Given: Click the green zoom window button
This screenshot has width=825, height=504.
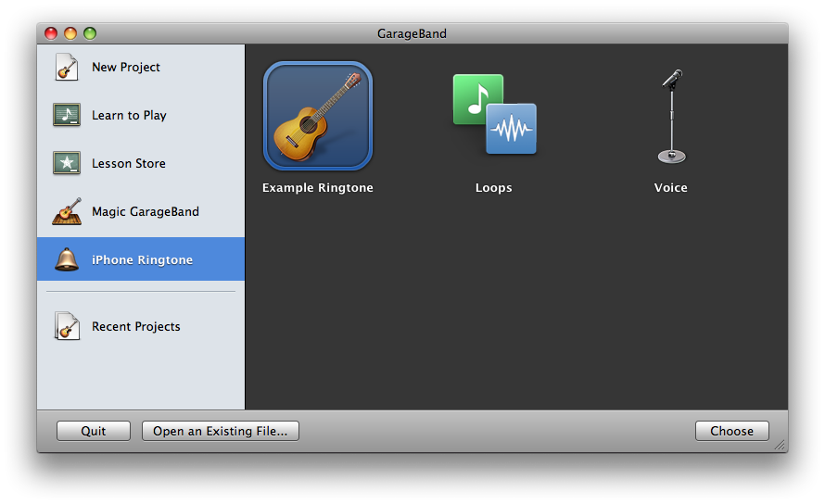Looking at the screenshot, I should 90,33.
